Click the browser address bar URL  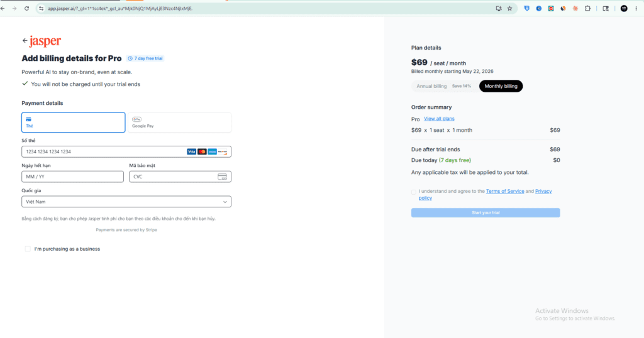pos(120,8)
